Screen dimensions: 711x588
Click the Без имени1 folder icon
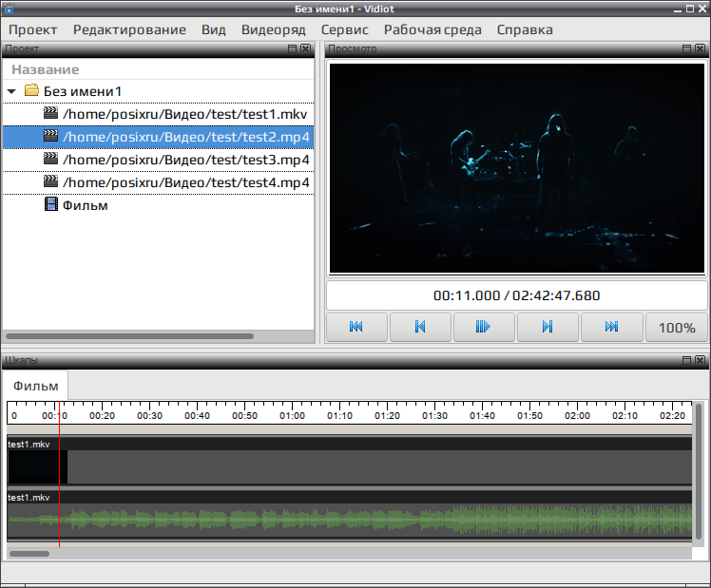tap(31, 90)
